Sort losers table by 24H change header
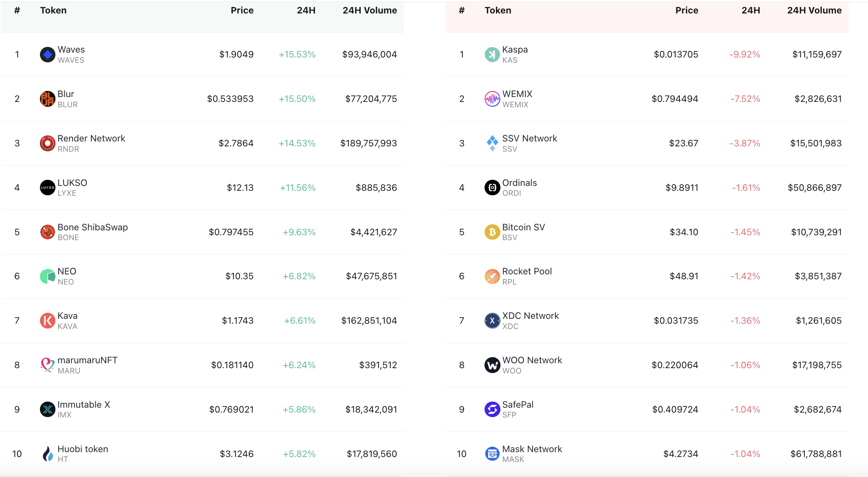 [751, 11]
